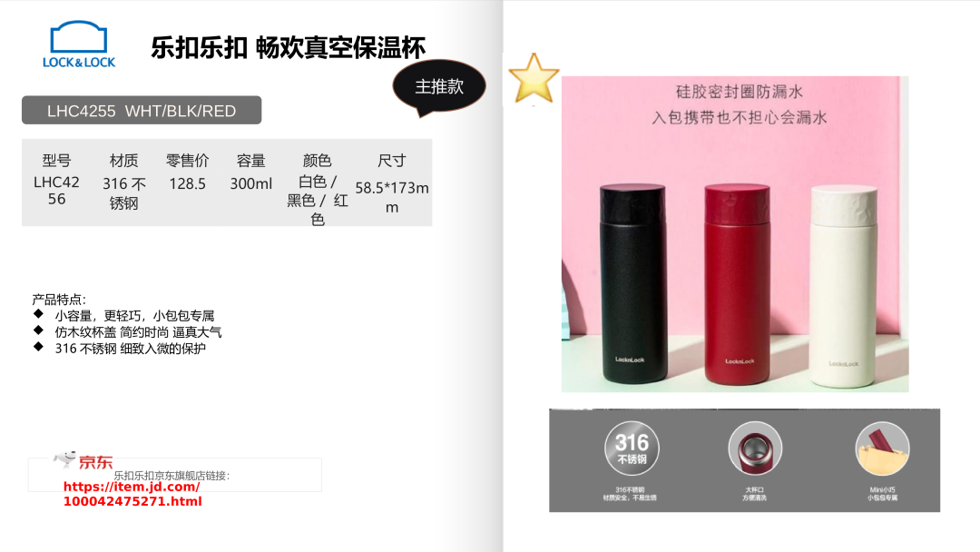This screenshot has height=552, width=980.
Task: Click the LHC4255 WHT/BLK/RED model label
Action: tap(142, 111)
